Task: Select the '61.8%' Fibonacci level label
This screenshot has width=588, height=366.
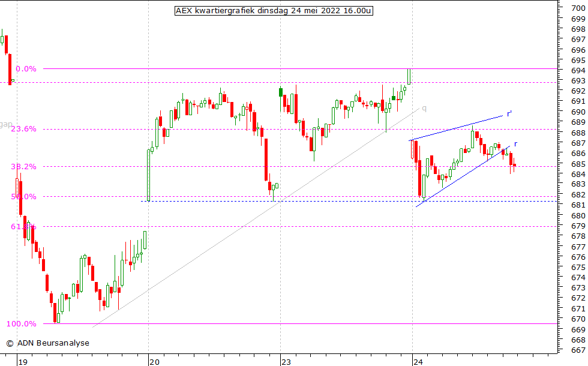Action: [23, 227]
